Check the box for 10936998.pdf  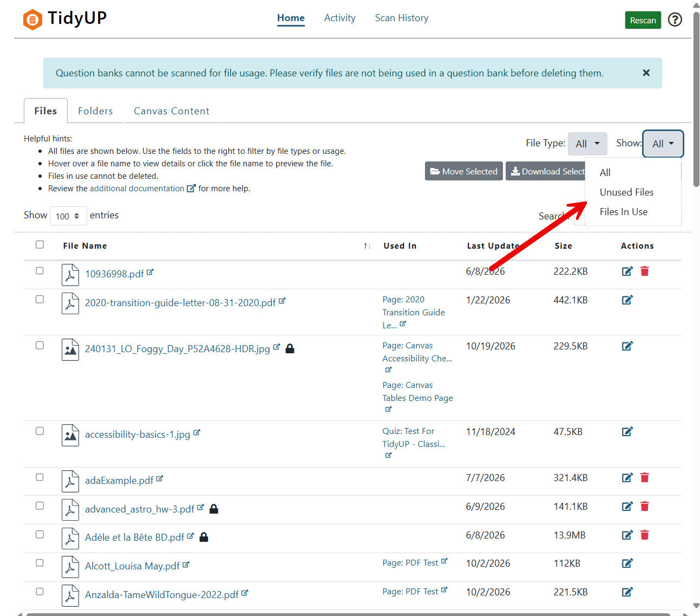coord(40,271)
